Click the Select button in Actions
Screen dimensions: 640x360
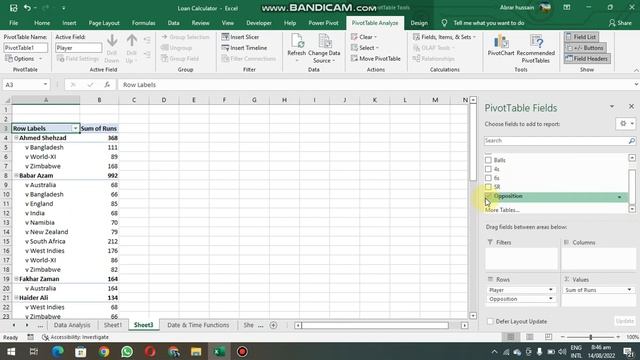pos(364,48)
